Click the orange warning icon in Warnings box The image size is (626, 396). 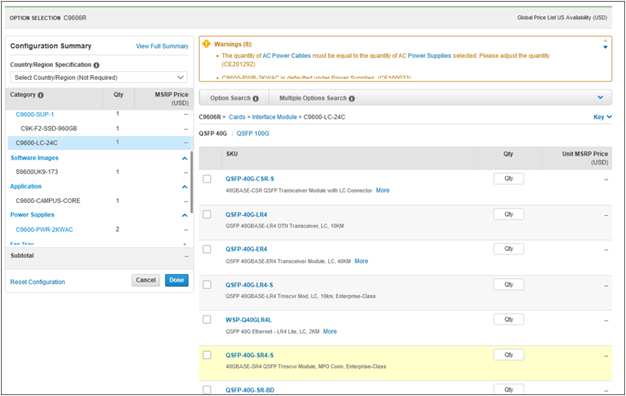(206, 44)
